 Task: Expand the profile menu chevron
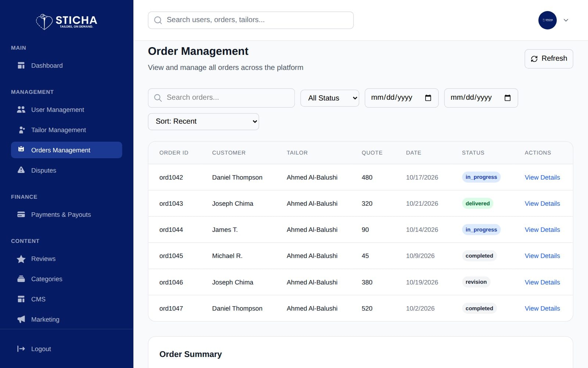coord(566,20)
